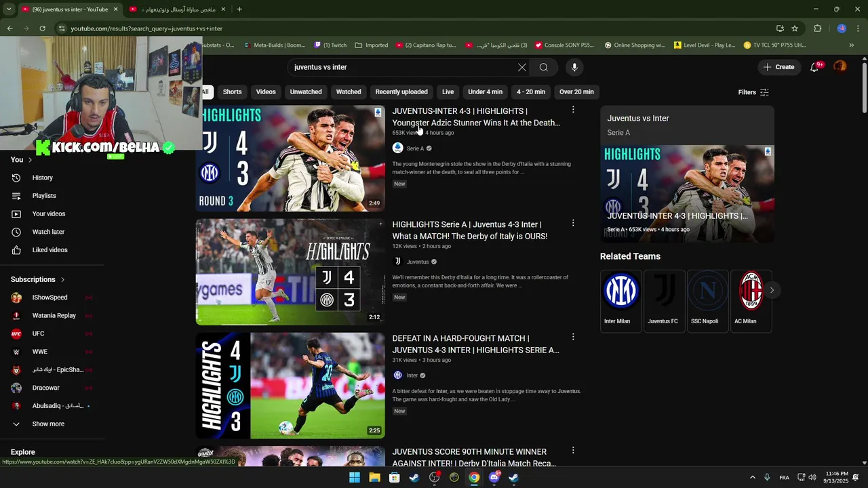The height and width of the screenshot is (488, 868).
Task: Filter results by Watched
Action: click(x=349, y=91)
